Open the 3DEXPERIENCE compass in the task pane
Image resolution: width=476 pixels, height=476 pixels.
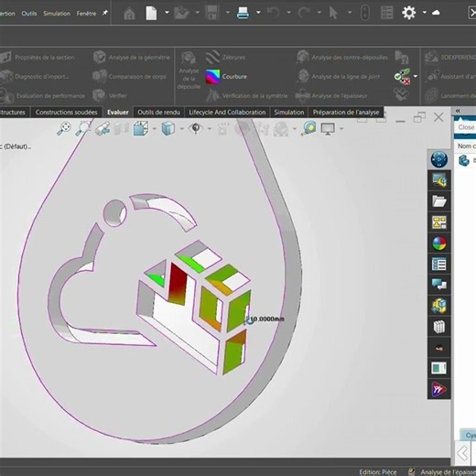tap(439, 159)
